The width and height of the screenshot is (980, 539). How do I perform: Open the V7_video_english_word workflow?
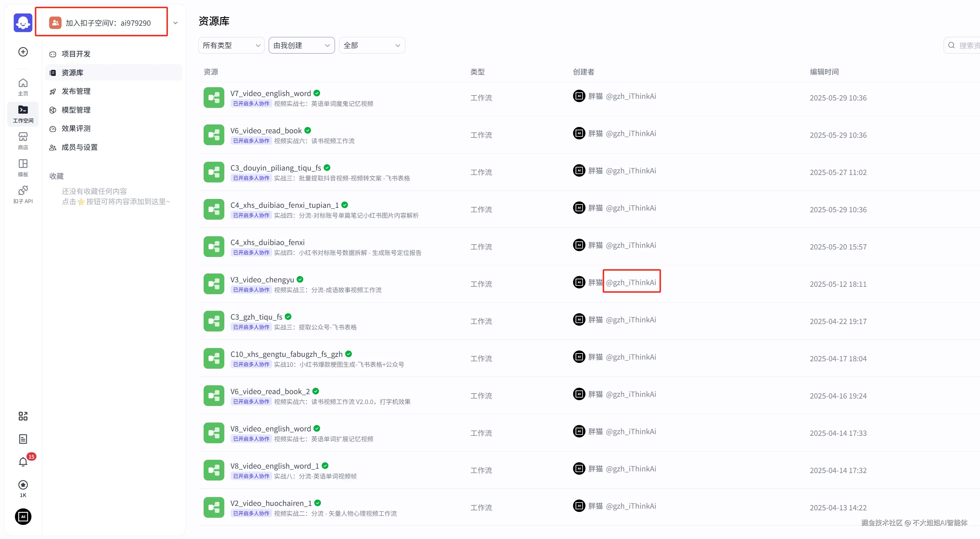(x=270, y=93)
